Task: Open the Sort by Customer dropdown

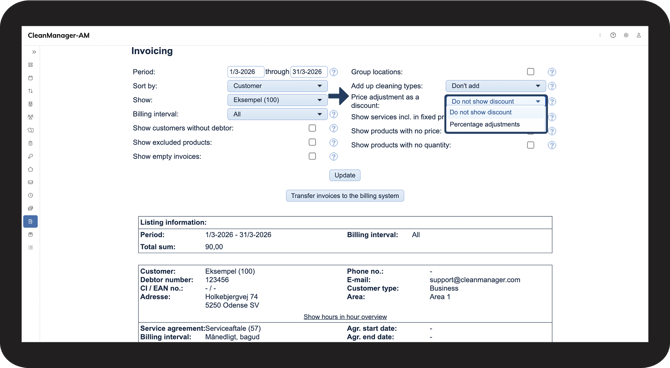Action: coord(277,86)
